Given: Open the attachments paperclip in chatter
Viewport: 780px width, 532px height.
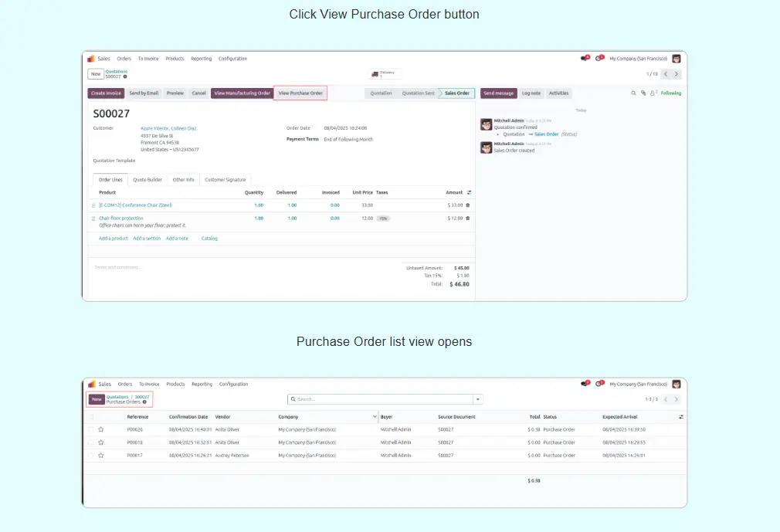Looking at the screenshot, I should coord(643,93).
